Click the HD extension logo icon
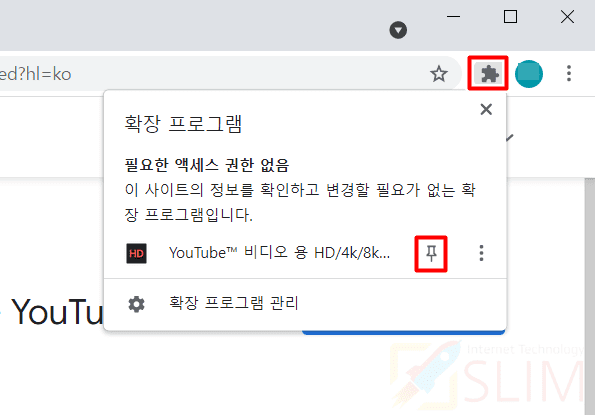Image resolution: width=595 pixels, height=415 pixels. [136, 253]
